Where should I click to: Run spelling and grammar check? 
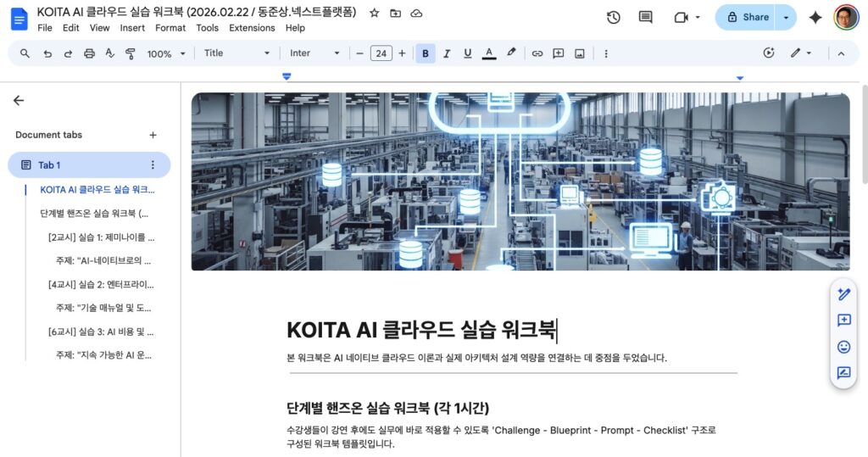tap(109, 53)
